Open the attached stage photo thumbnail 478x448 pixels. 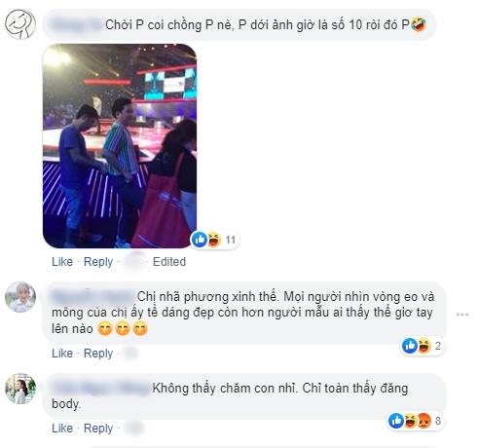(x=120, y=146)
